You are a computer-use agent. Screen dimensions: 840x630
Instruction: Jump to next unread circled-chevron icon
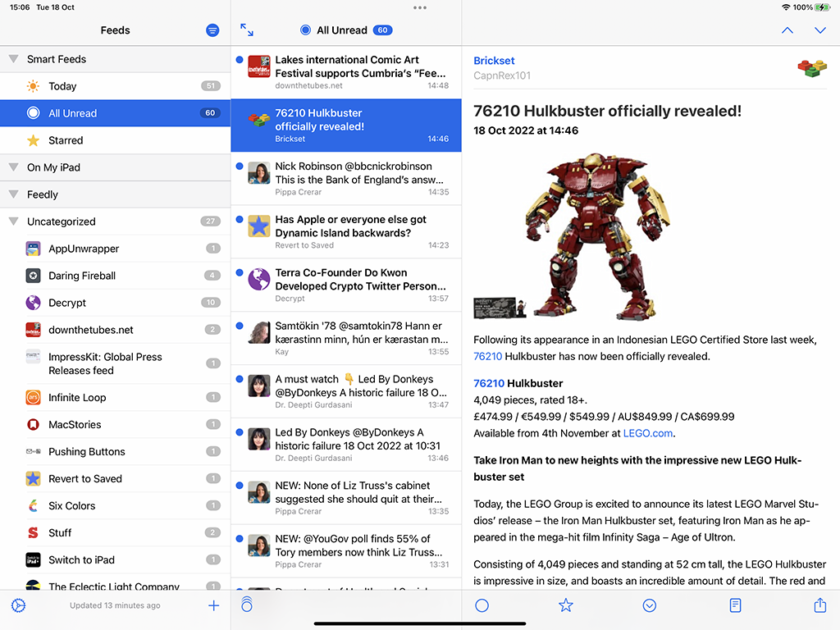(650, 605)
